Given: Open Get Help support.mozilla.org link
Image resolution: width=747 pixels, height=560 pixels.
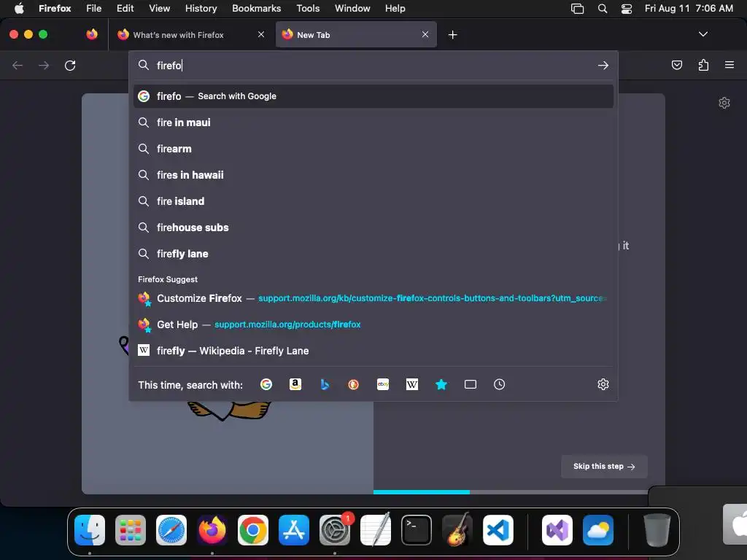Looking at the screenshot, I should click(373, 324).
